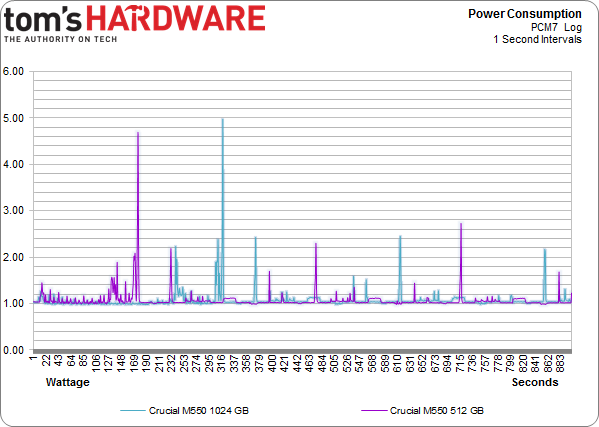The image size is (599, 427).
Task: Select the Crucial M550 1024 GB legend label
Action: click(199, 411)
